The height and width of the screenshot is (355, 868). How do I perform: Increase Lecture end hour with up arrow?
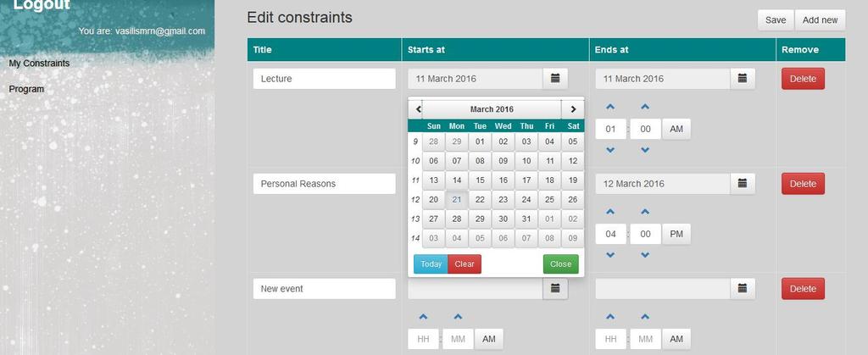pyautogui.click(x=610, y=107)
